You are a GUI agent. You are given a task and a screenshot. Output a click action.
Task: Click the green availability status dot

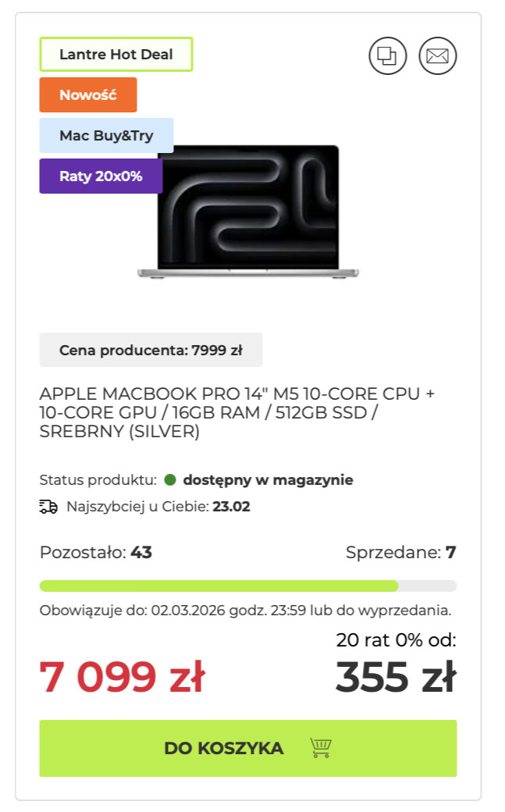point(170,480)
